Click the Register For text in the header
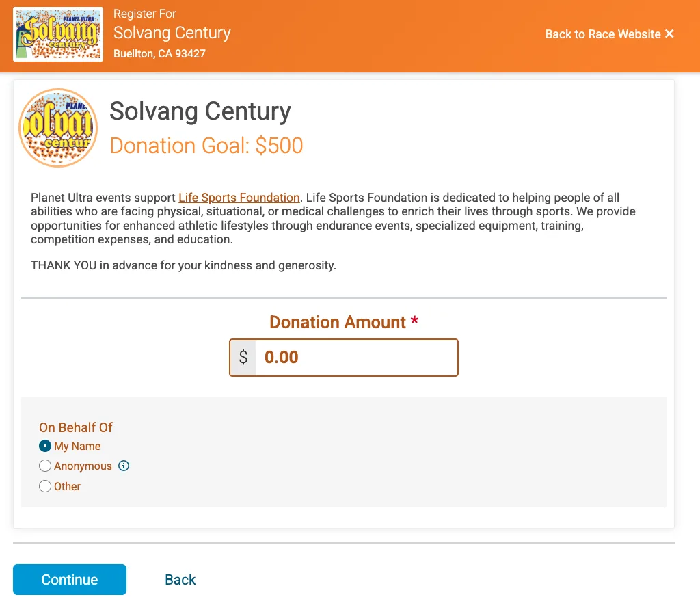This screenshot has height=612, width=700. 144,14
